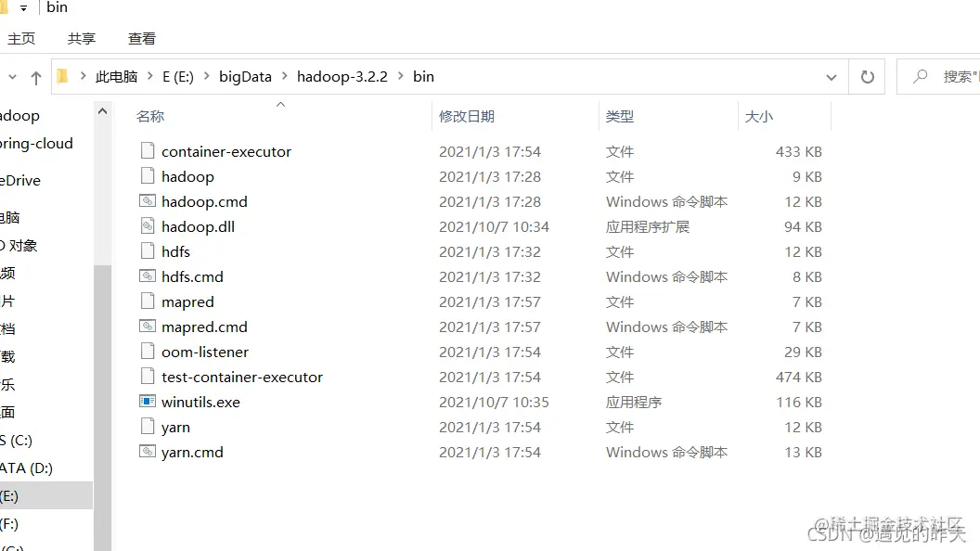Viewport: 980px width, 551px height.
Task: Expand the chevron after E (E:) in path
Action: click(x=206, y=76)
